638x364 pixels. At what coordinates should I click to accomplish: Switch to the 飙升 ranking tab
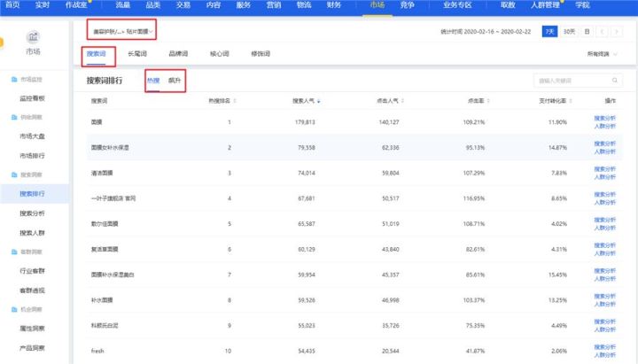tap(174, 81)
